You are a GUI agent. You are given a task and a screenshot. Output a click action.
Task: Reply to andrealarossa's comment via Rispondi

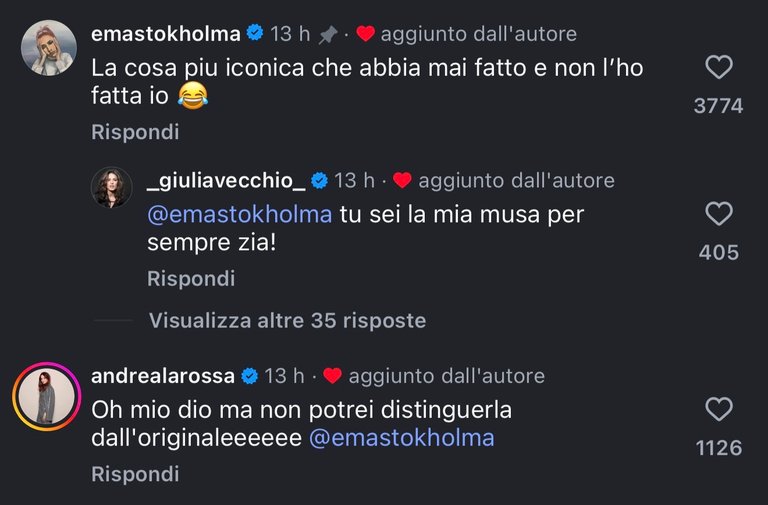click(135, 475)
